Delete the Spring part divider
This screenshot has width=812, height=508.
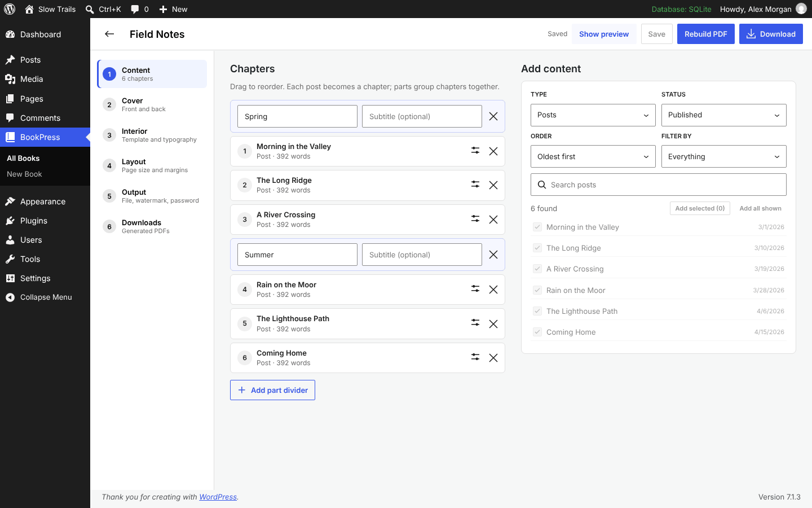pyautogui.click(x=493, y=116)
